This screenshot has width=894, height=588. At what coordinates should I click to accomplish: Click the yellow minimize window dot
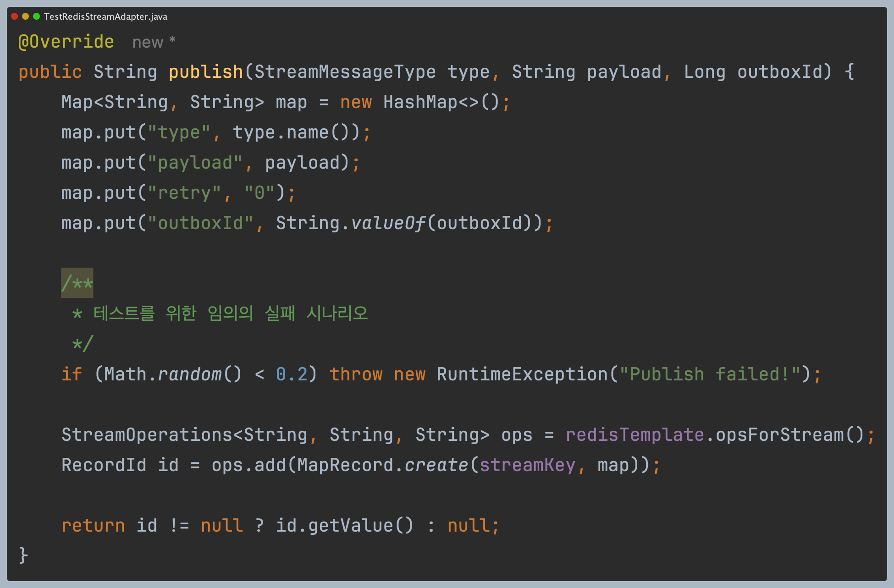point(26,16)
